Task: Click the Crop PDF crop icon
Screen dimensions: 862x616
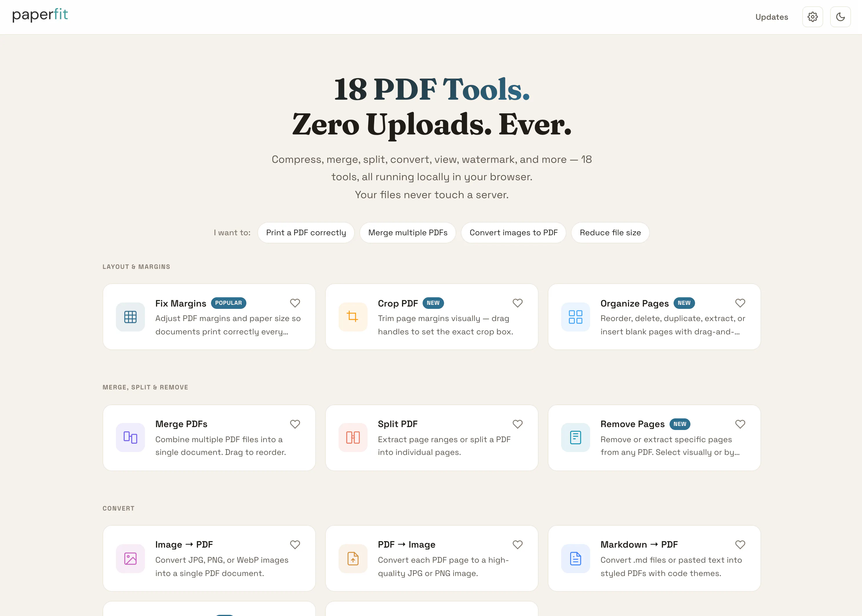Action: [353, 317]
